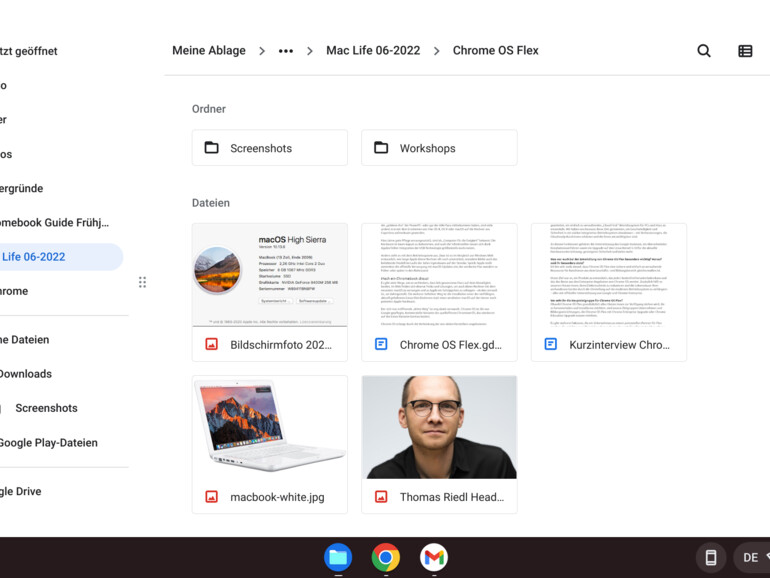This screenshot has width=770, height=578.
Task: Click the folder icon beside Screenshots
Action: [212, 148]
